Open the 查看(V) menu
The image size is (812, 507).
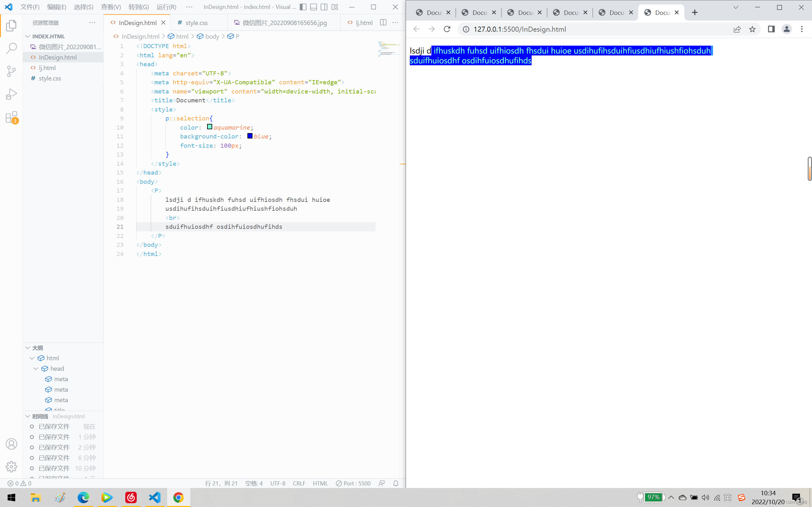pyautogui.click(x=111, y=7)
